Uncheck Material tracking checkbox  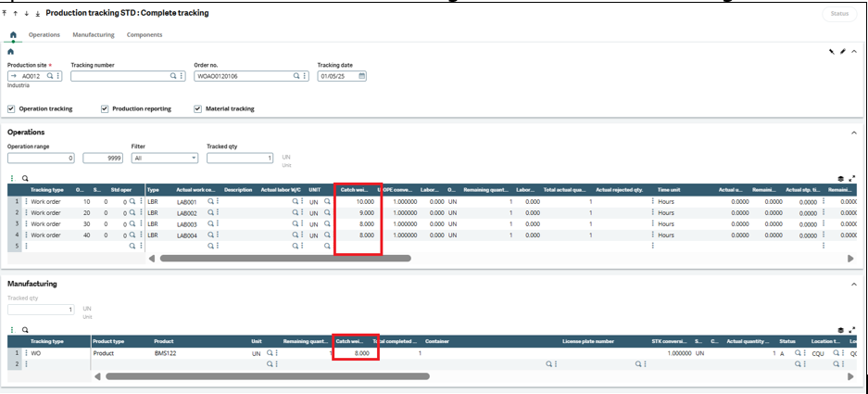197,108
